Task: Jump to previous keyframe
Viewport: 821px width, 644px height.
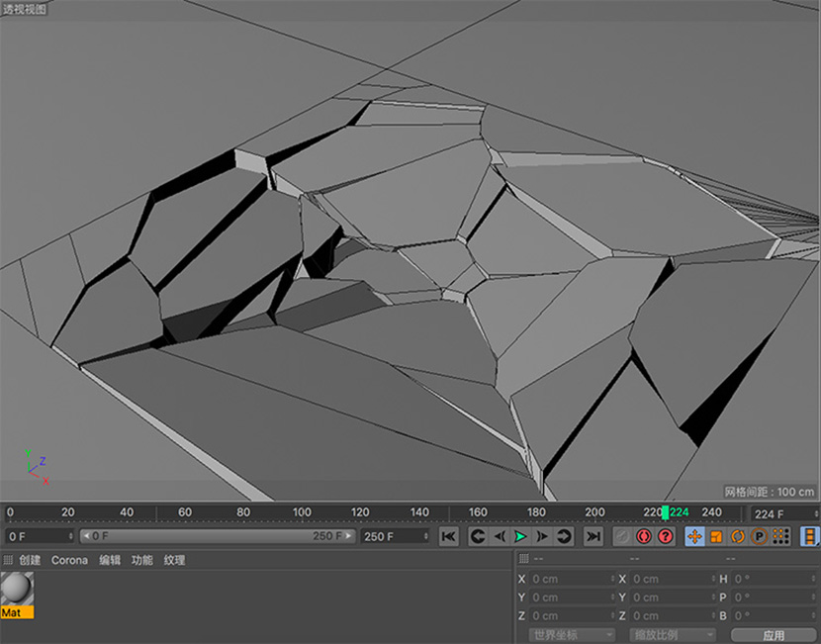Action: pyautogui.click(x=478, y=536)
